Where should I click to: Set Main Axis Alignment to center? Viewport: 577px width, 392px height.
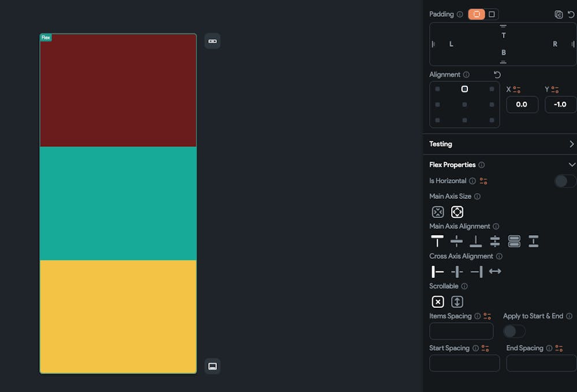pyautogui.click(x=456, y=242)
